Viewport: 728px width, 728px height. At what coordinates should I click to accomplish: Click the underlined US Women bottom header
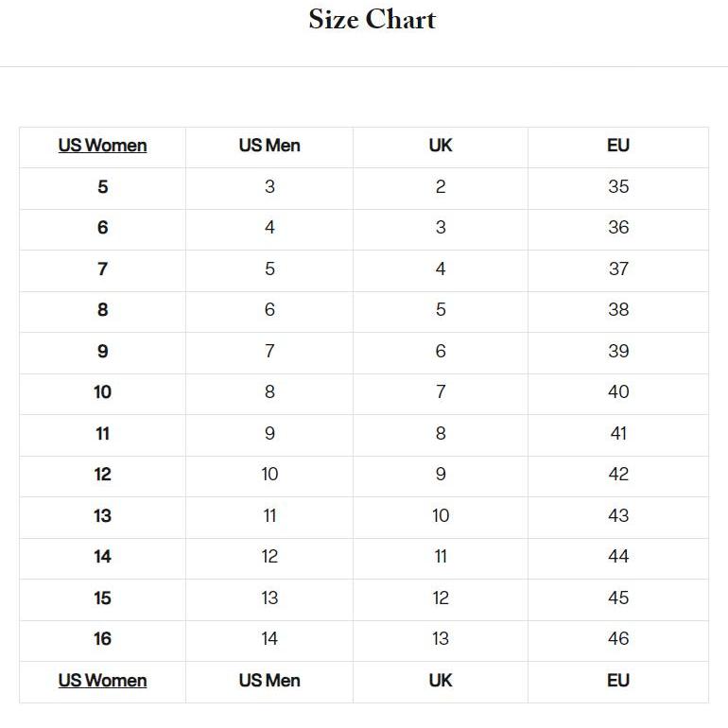(102, 681)
